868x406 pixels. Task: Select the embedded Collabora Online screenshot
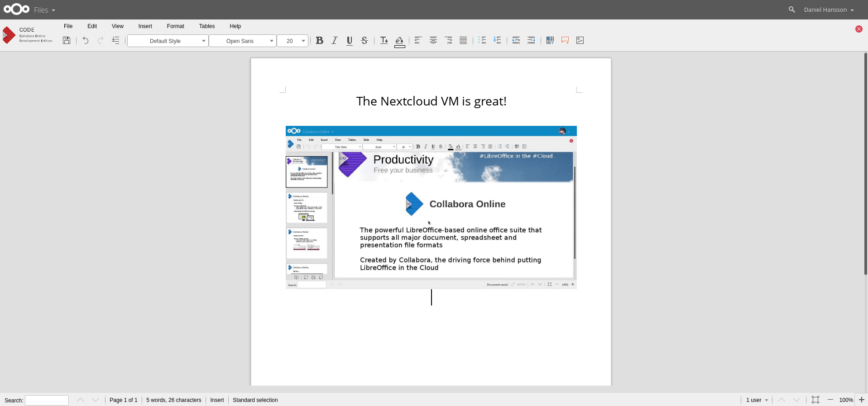click(x=431, y=207)
